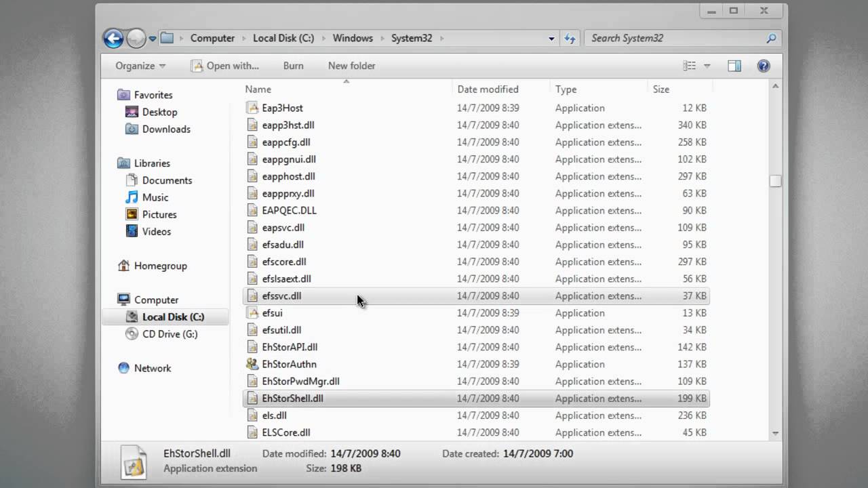This screenshot has height=488, width=868.
Task: Open the Documents library
Action: coord(167,180)
